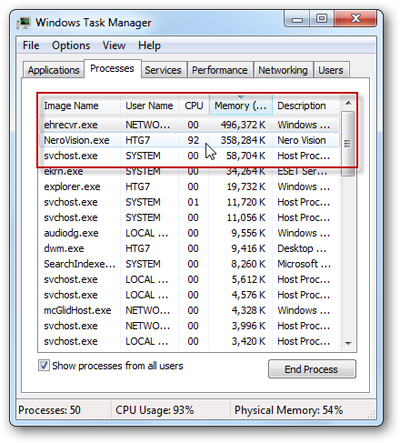Open the Options menu

71,45
